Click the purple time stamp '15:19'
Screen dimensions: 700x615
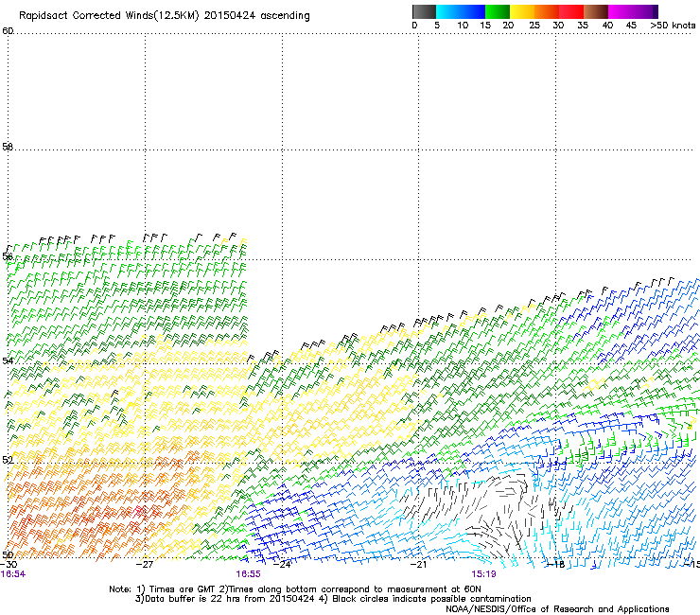point(484,574)
